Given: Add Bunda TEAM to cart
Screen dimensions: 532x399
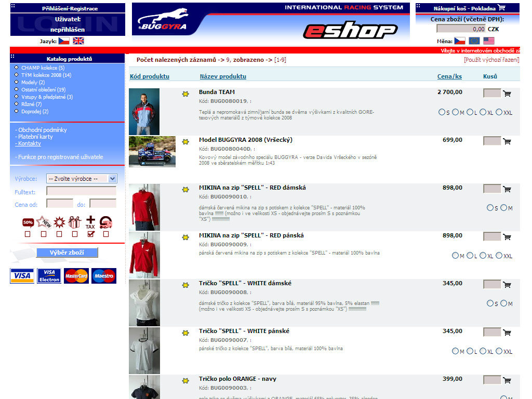Looking at the screenshot, I should pyautogui.click(x=507, y=94).
